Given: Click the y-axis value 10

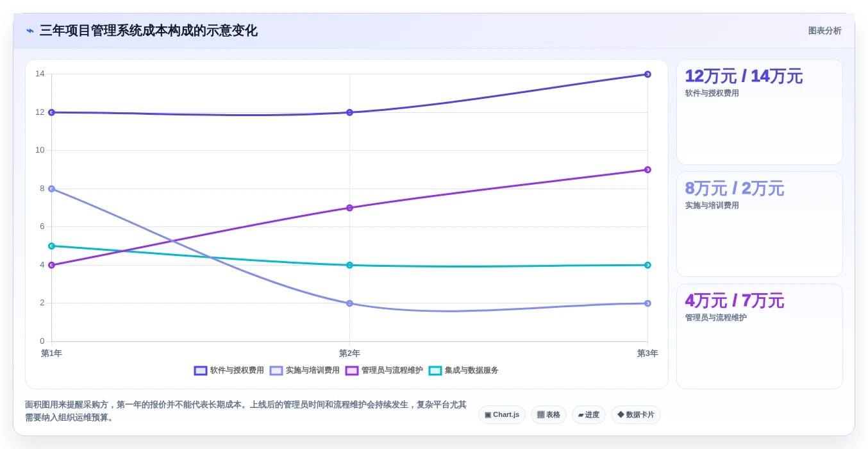Looking at the screenshot, I should point(40,150).
